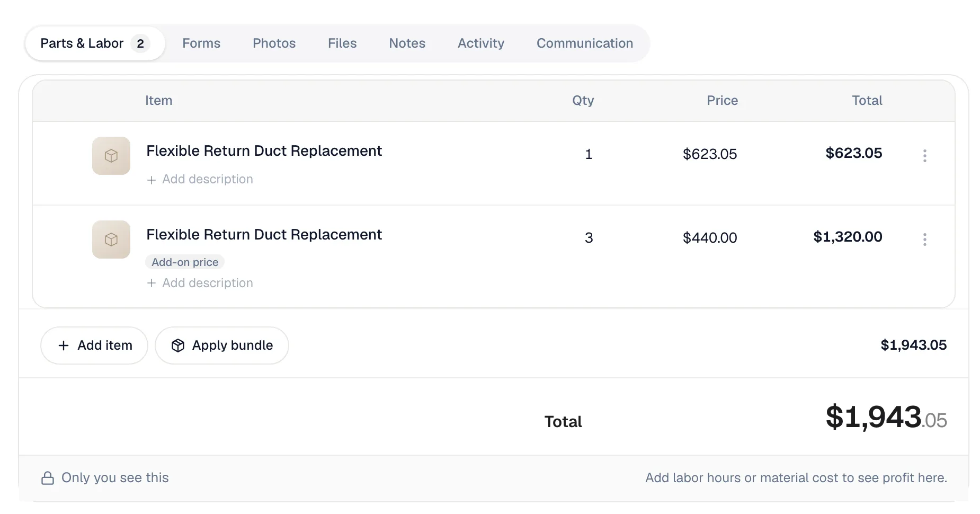Click the first Flexible Return Duct Replacement name
The width and height of the screenshot is (980, 514).
point(264,151)
